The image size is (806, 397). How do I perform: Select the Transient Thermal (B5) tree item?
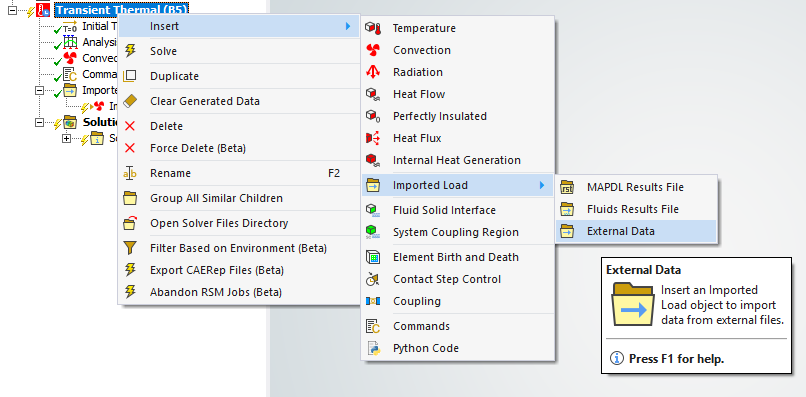120,10
